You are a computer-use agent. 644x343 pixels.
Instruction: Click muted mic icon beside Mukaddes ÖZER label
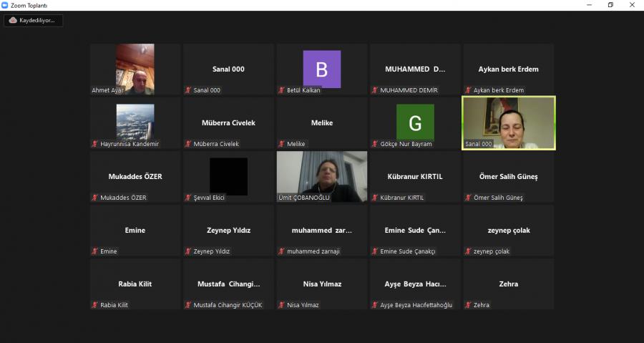point(94,198)
